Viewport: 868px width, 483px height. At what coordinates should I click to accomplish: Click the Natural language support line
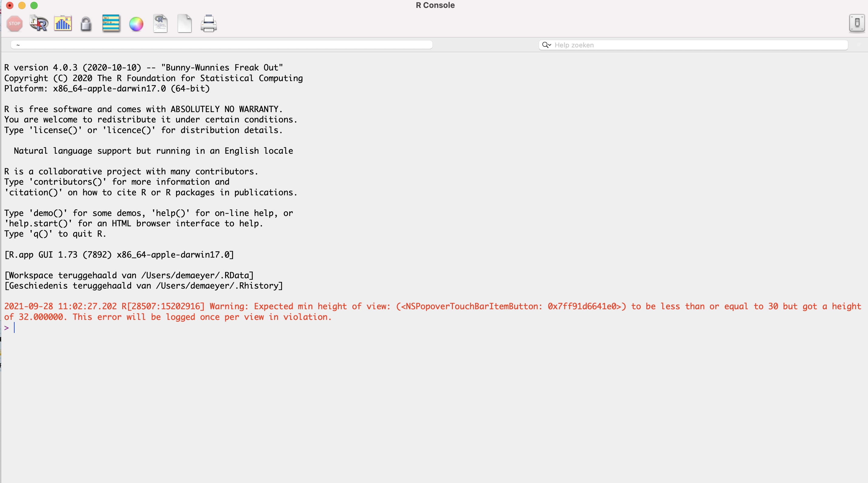[x=153, y=151]
